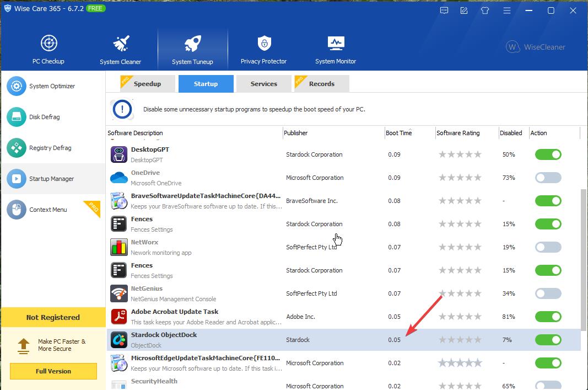This screenshot has width=588, height=390.
Task: Switch to the Speedup tab
Action: (x=147, y=84)
